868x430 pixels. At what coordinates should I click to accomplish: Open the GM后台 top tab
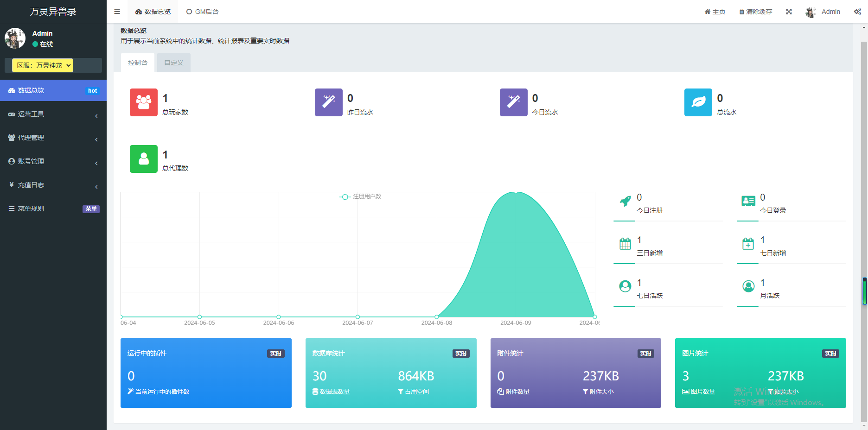203,12
